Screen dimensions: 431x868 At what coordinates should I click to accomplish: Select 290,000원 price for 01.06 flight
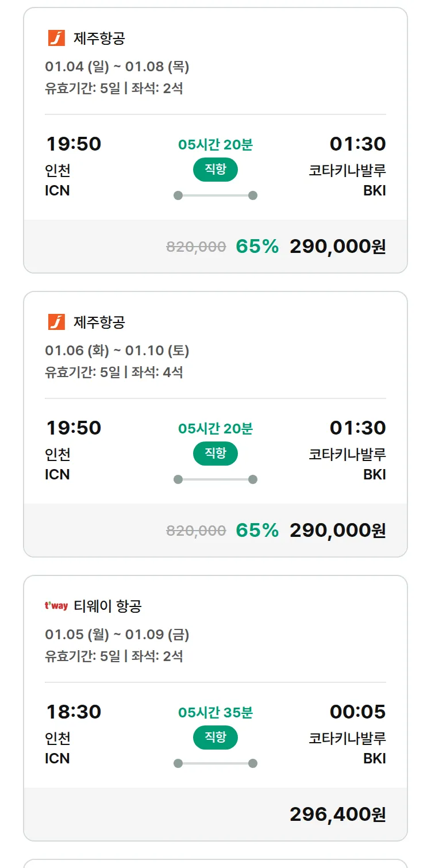tap(337, 531)
